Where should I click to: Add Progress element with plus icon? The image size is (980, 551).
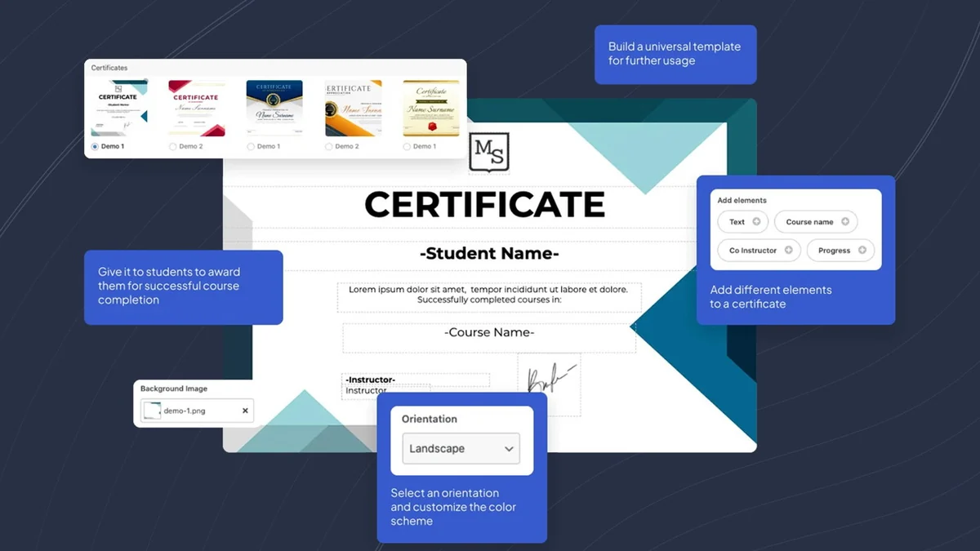coord(862,250)
